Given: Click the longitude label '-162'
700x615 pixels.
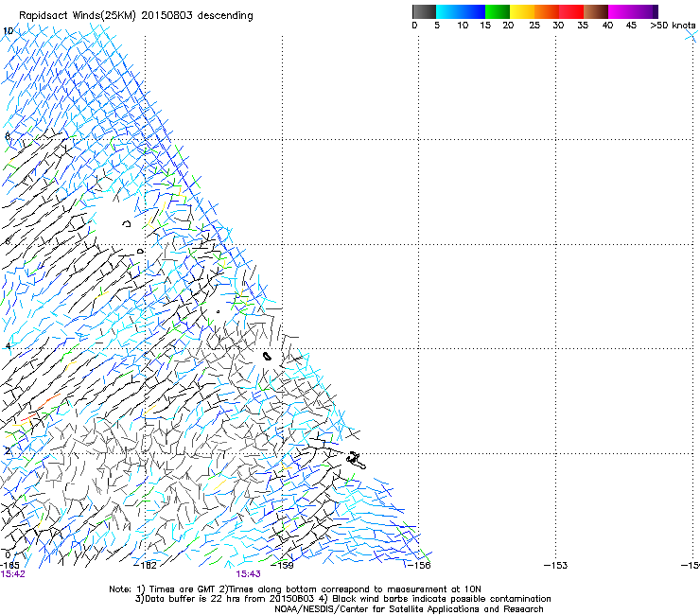Looking at the screenshot, I should point(145,565).
